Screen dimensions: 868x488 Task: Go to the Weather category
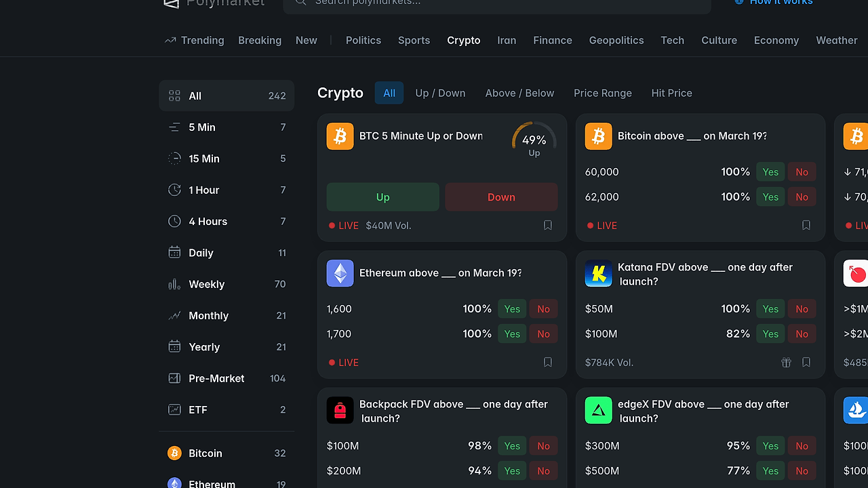pos(837,40)
